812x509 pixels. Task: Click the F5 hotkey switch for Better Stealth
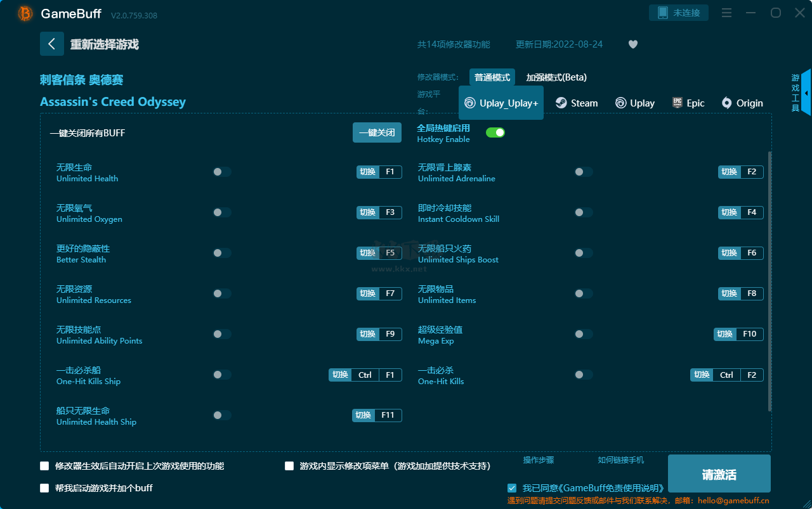pos(379,253)
